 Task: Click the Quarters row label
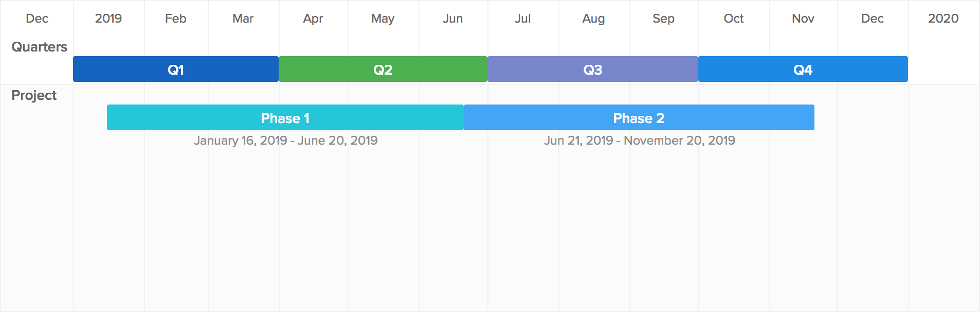click(x=39, y=47)
